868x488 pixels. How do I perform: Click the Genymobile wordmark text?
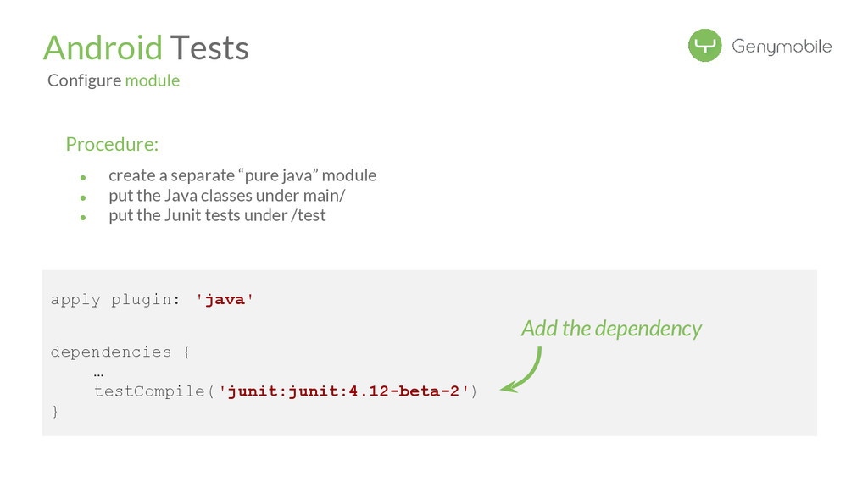(x=781, y=47)
